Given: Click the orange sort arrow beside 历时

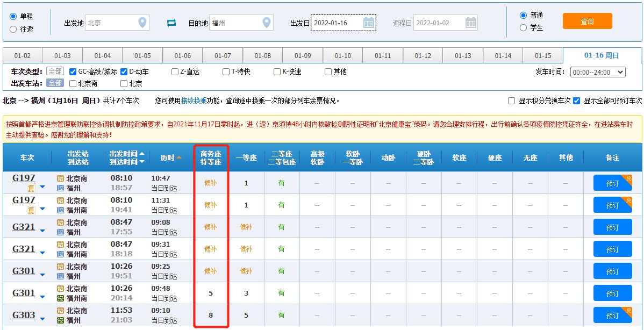Looking at the screenshot, I should point(179,157).
